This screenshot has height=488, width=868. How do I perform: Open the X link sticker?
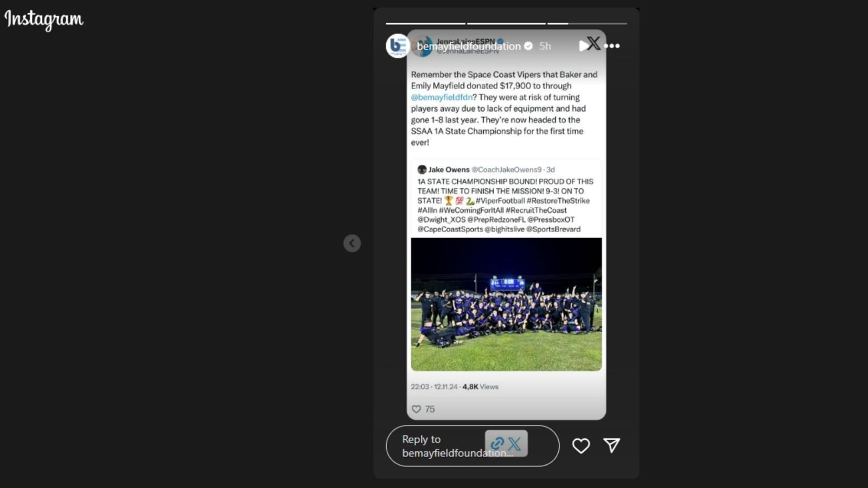pos(506,444)
